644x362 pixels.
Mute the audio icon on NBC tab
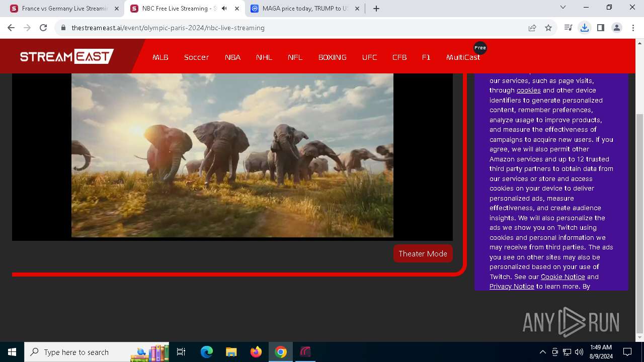[x=224, y=9]
